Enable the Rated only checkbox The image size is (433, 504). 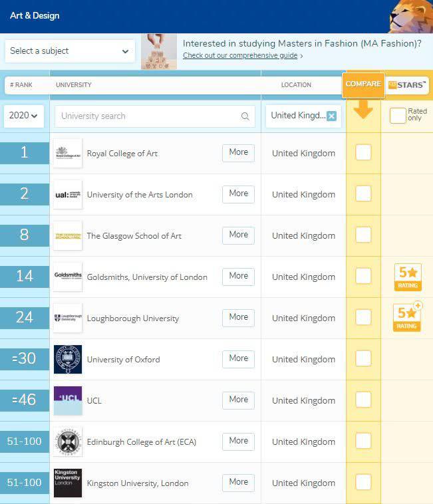397,116
